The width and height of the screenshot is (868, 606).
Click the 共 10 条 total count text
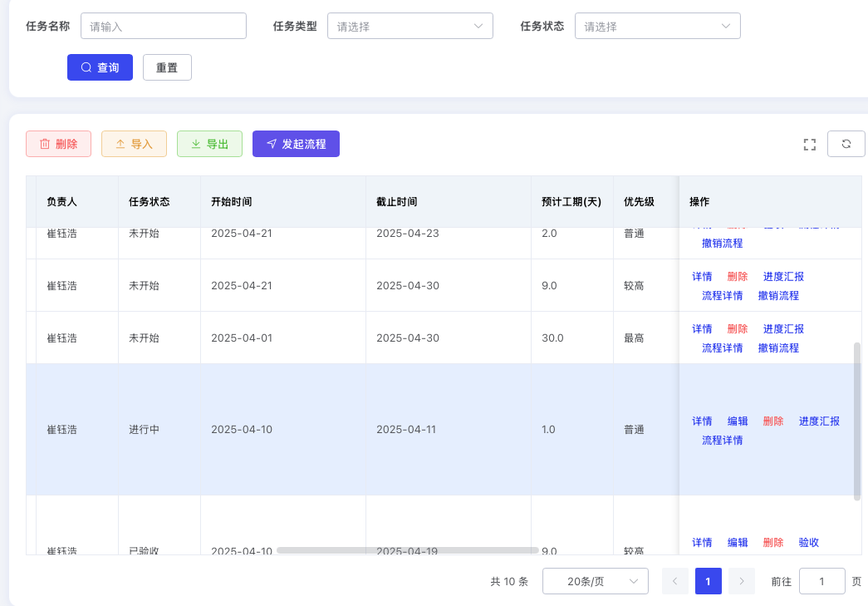tap(509, 581)
